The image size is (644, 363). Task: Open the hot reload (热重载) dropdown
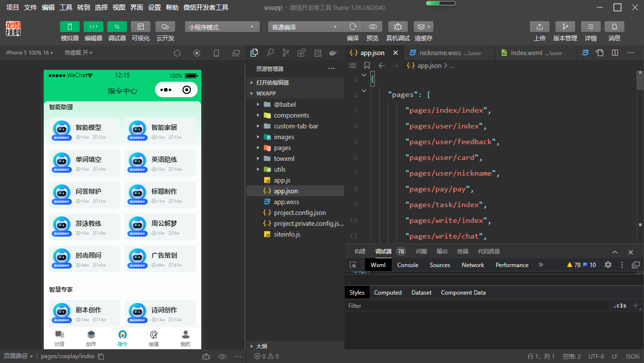click(78, 53)
